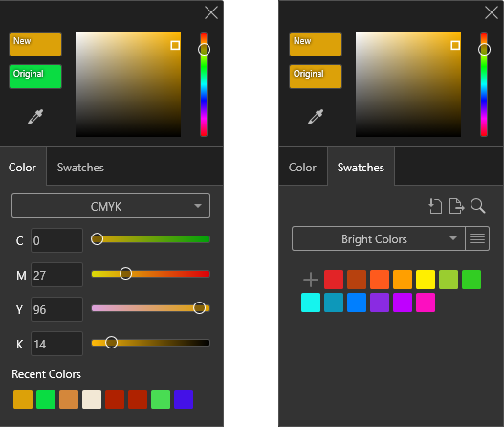Viewport: 504px width, 427px height.
Task: Select the bright green recent color
Action: click(x=46, y=399)
